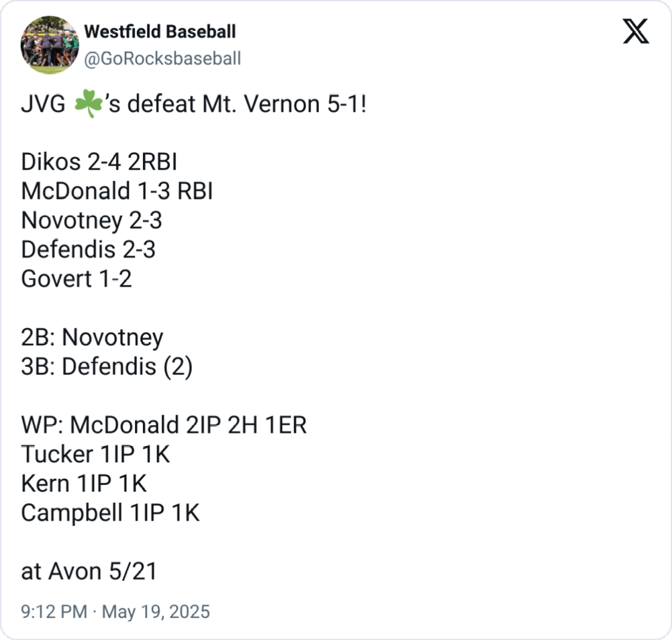Click the @GoRocksbaseball handle

[162, 58]
